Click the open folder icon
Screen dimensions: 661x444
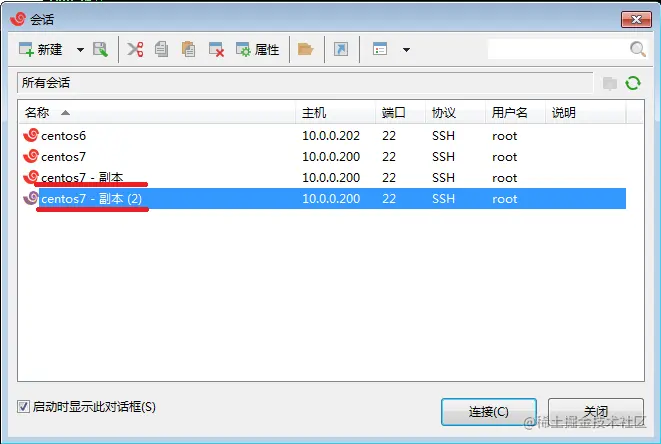(305, 50)
